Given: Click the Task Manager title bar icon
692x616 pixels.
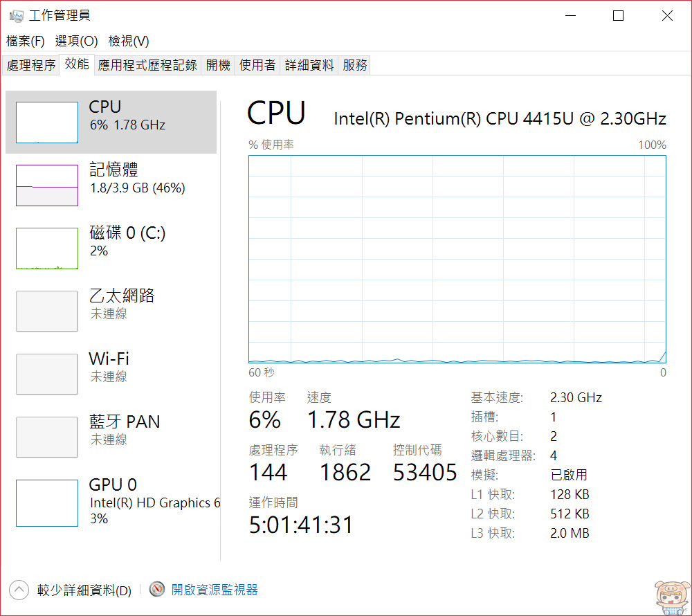Looking at the screenshot, I should click(17, 16).
